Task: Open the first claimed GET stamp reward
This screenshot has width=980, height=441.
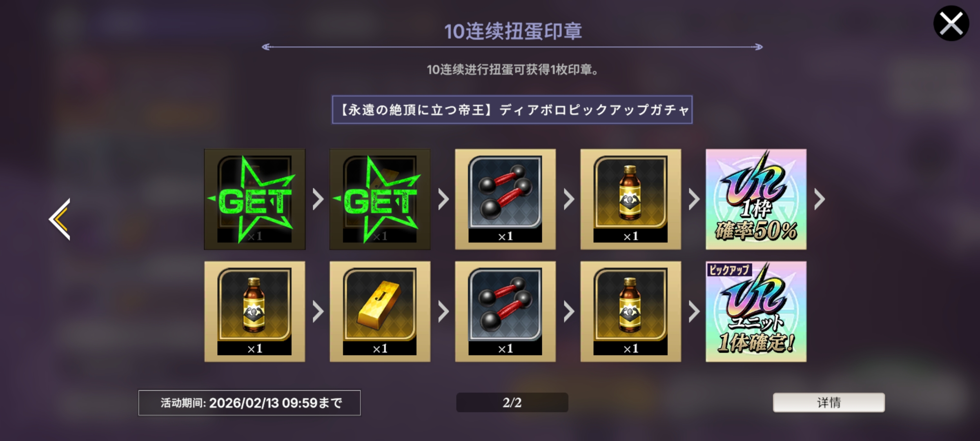Action: 254,199
